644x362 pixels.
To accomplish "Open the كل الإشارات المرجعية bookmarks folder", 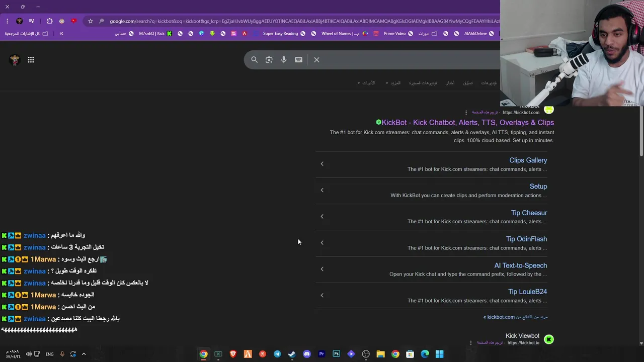I will point(27,34).
